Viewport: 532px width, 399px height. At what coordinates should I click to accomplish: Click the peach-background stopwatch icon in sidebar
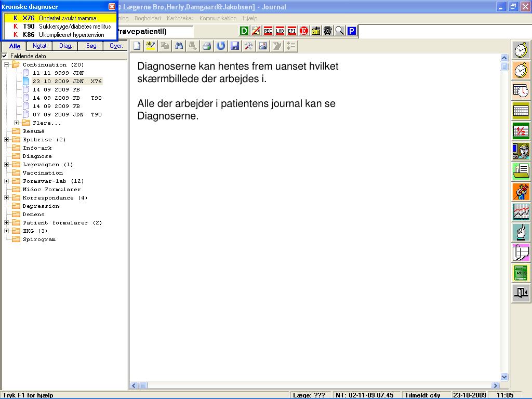[521, 71]
